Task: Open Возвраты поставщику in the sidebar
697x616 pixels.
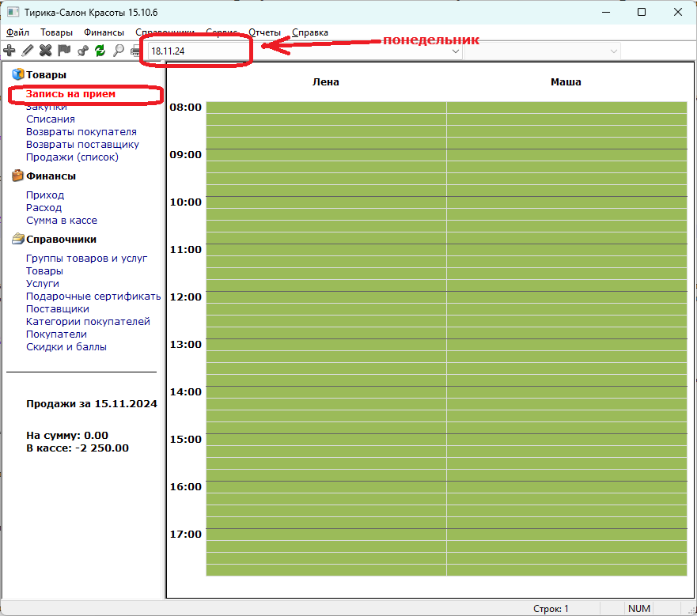Action: [83, 145]
